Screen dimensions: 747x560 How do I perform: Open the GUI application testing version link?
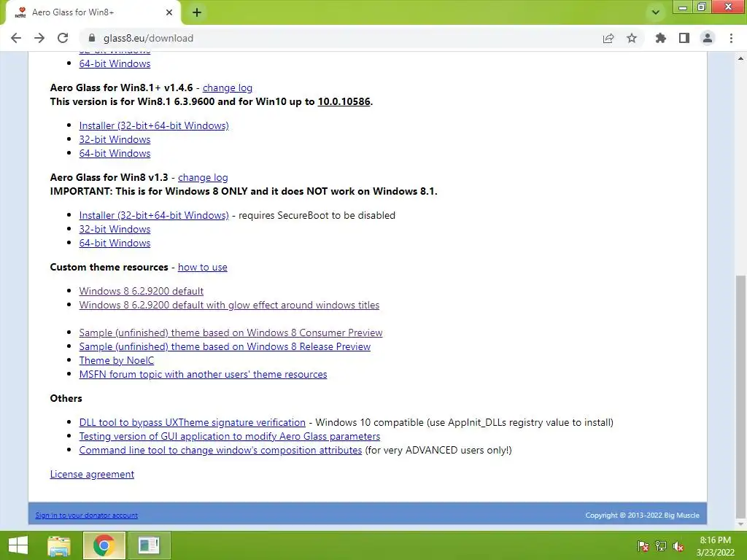pos(230,436)
